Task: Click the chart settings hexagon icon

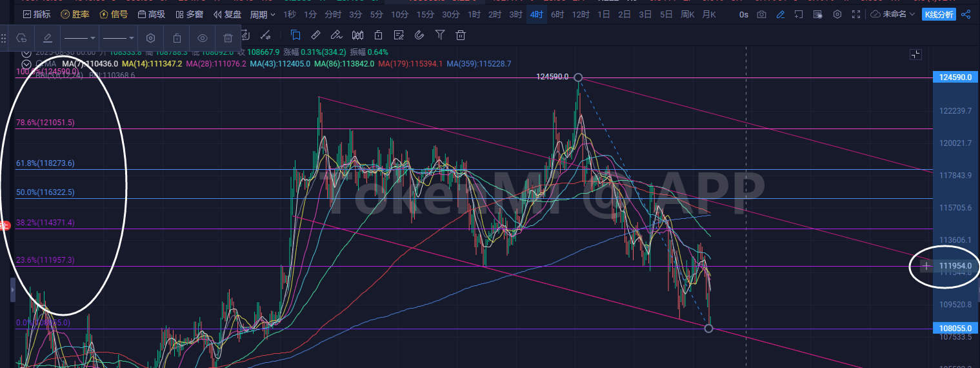Action: (x=837, y=14)
